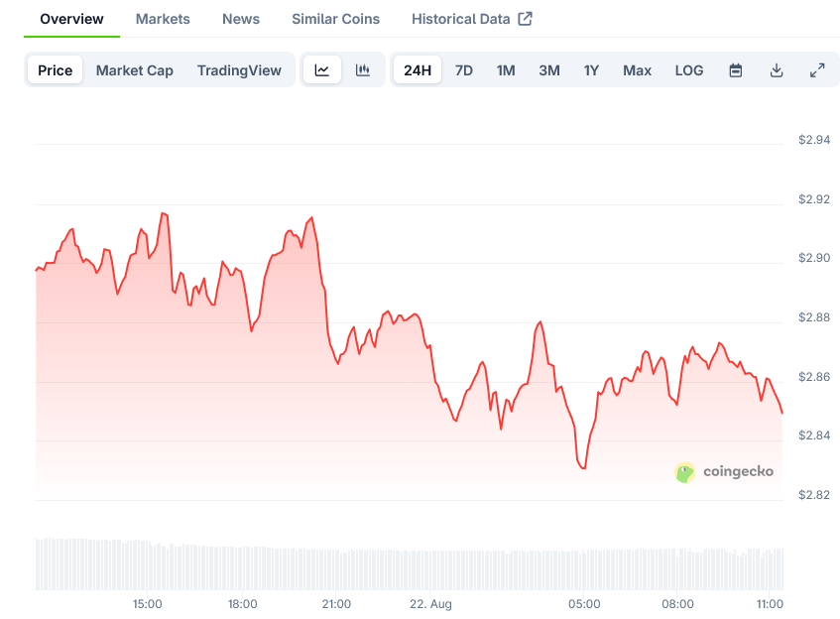Select the 1Y time range
The height and width of the screenshot is (619, 840).
pyautogui.click(x=591, y=70)
